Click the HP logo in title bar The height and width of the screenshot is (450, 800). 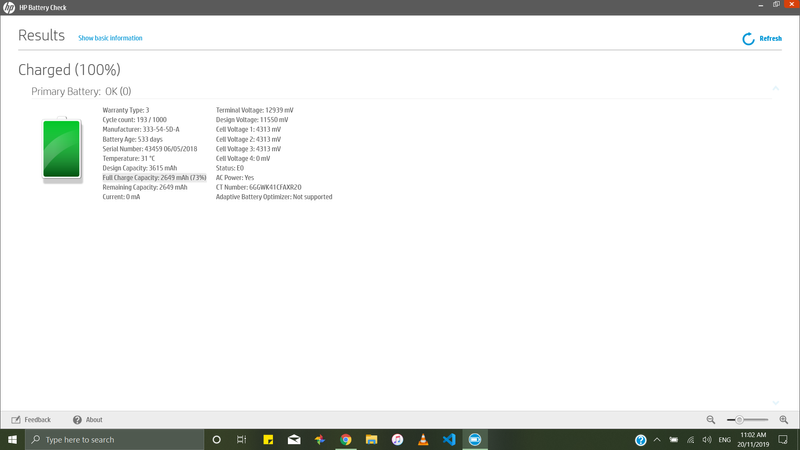click(x=9, y=8)
